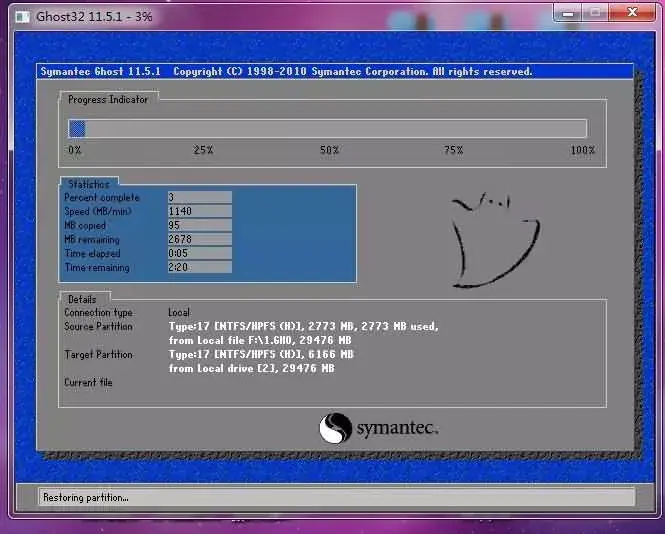Click the 'Restoring partition...' status bar text

tap(86, 498)
